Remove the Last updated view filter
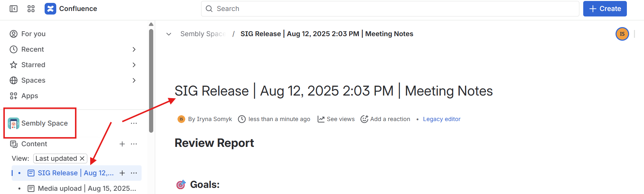Image resolution: width=644 pixels, height=194 pixels. coord(82,158)
